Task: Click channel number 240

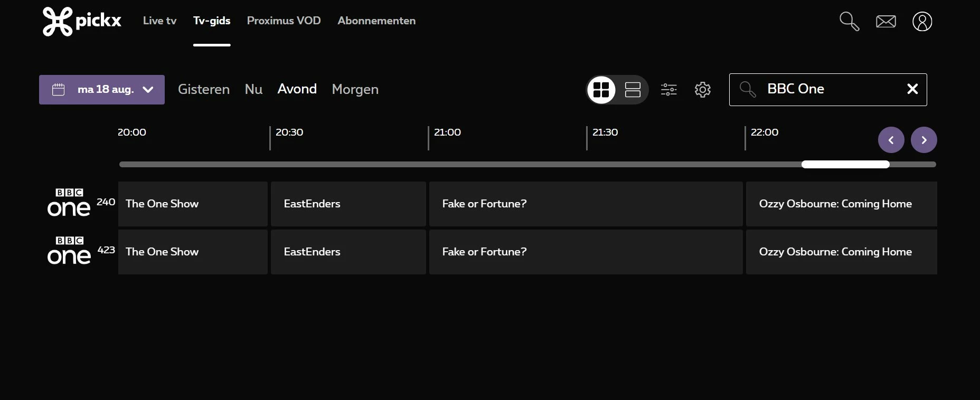Action: [106, 202]
